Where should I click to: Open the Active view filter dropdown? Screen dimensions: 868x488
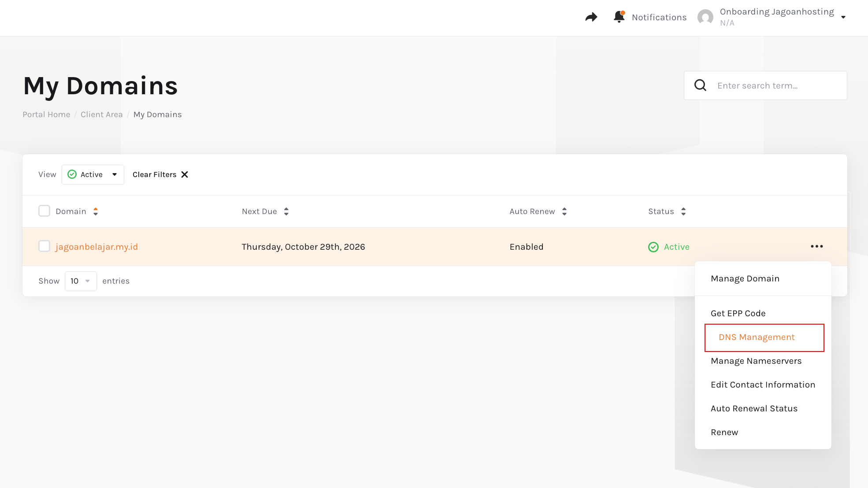coord(93,174)
